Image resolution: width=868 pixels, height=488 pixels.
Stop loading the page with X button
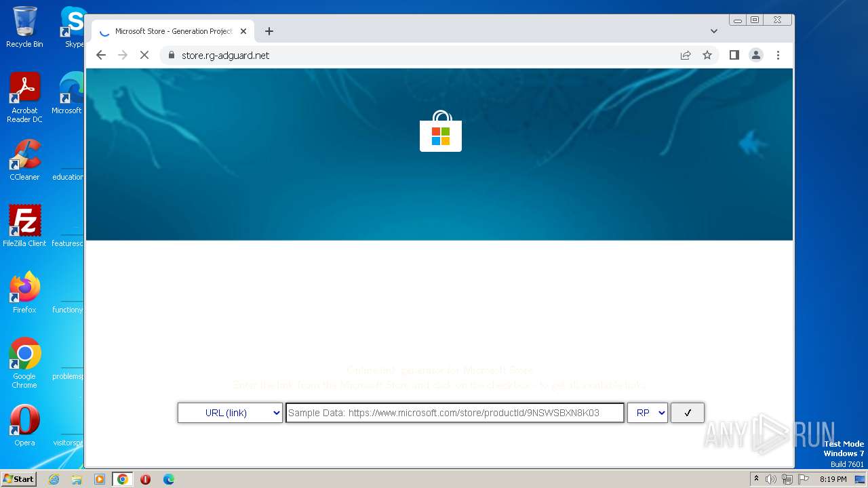point(144,56)
